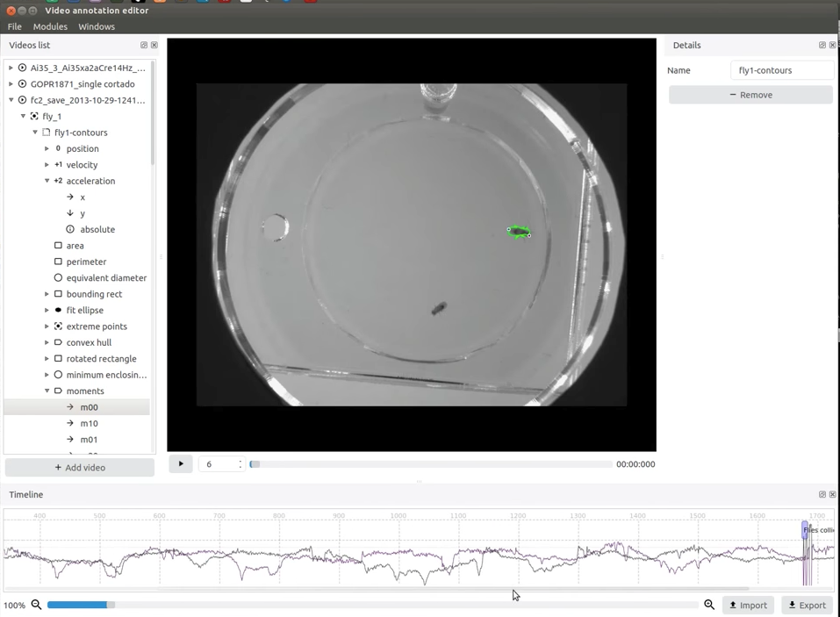
Task: Select the extreme points entry
Action: pyautogui.click(x=97, y=326)
